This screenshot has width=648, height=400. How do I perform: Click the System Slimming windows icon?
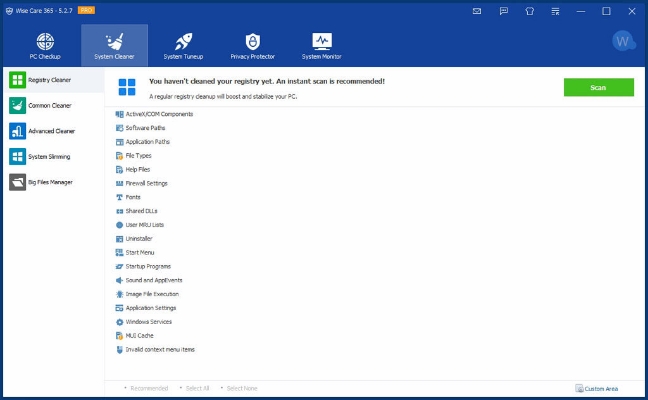pos(17,157)
